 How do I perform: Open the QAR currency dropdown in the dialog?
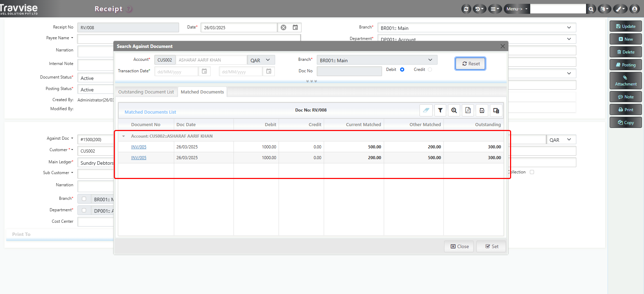(x=261, y=60)
